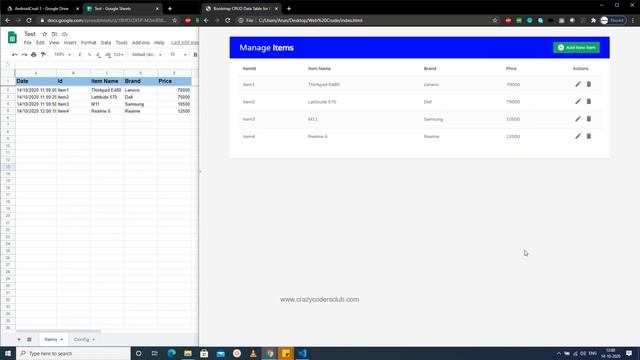Click the Type here to search box
The width and height of the screenshot is (640, 360).
(73, 353)
